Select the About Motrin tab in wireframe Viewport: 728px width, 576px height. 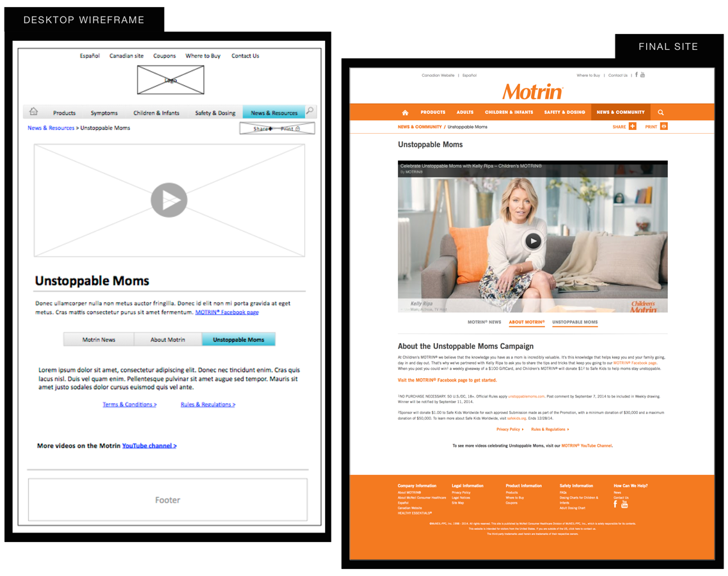(x=168, y=340)
